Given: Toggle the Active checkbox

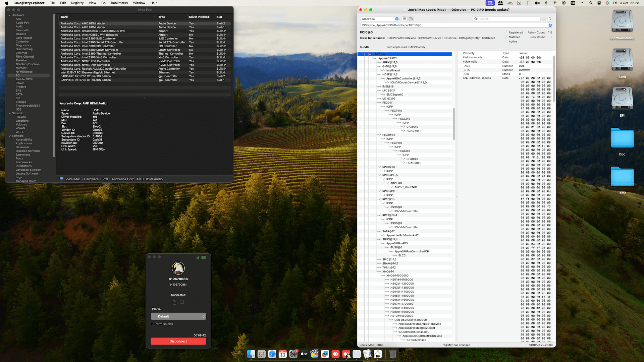Looking at the screenshot, I should [x=506, y=42].
